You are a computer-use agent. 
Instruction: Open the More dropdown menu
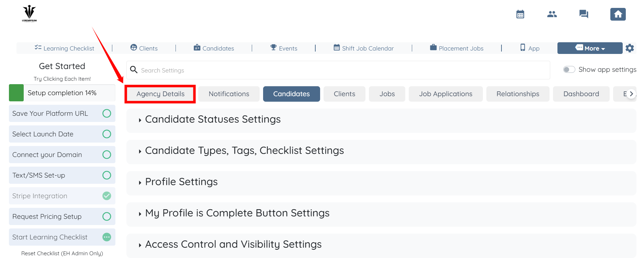click(590, 48)
